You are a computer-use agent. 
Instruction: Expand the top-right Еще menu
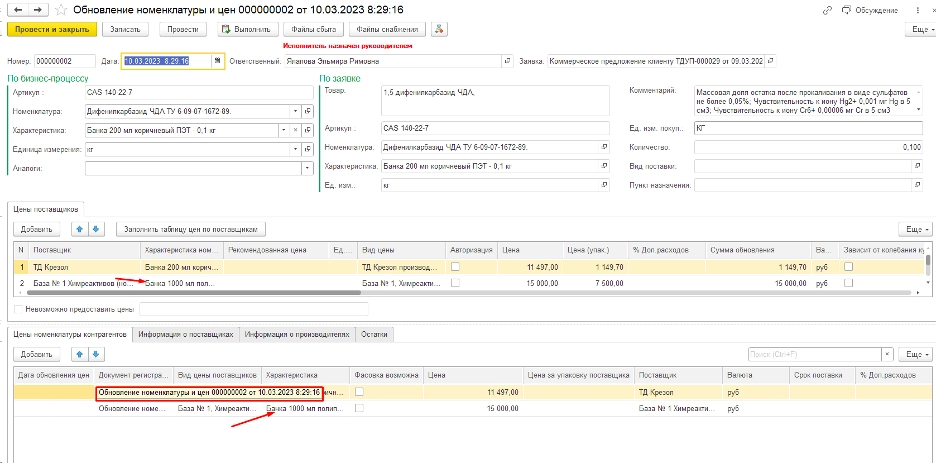tap(917, 29)
